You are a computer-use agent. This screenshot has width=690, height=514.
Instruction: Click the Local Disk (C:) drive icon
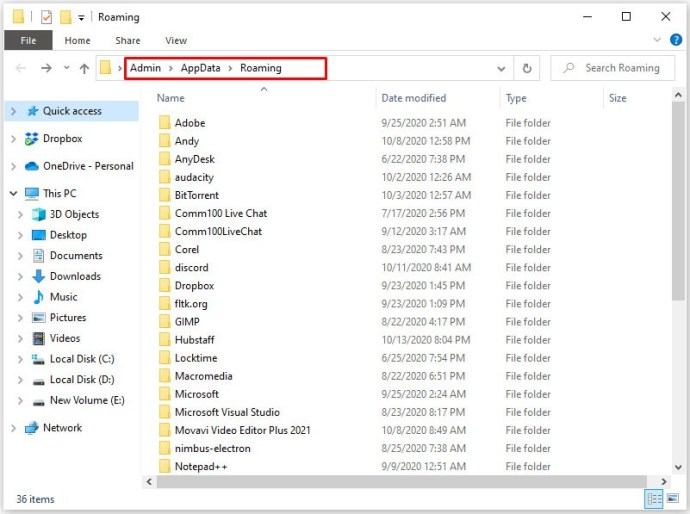pyautogui.click(x=38, y=359)
